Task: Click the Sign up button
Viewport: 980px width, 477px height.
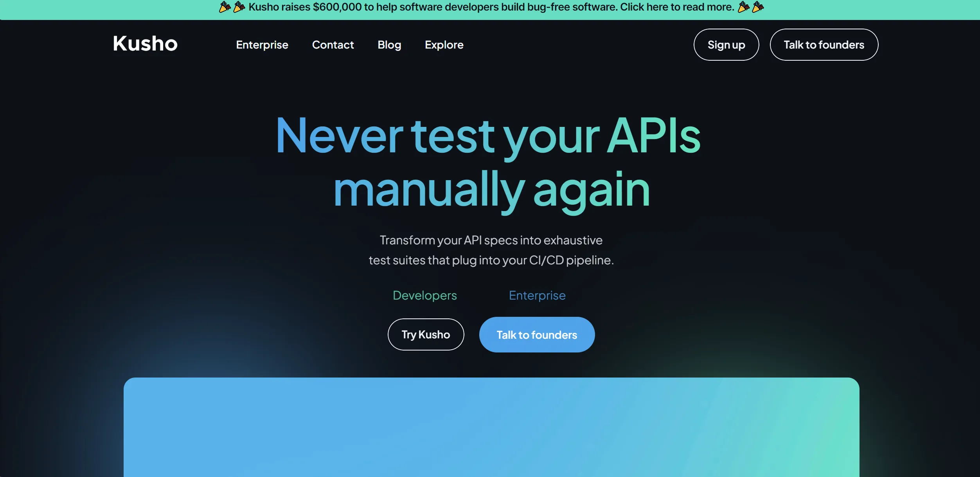Action: (726, 45)
